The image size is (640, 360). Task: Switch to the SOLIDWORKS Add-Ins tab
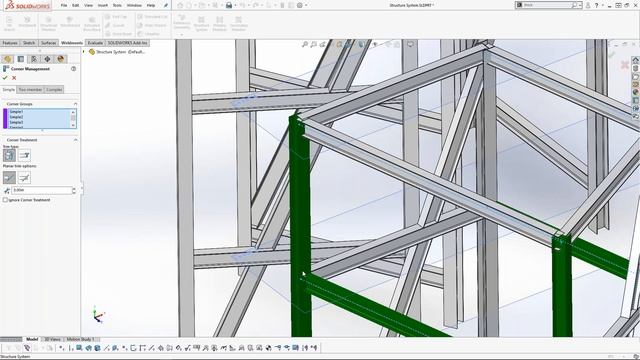coord(127,43)
